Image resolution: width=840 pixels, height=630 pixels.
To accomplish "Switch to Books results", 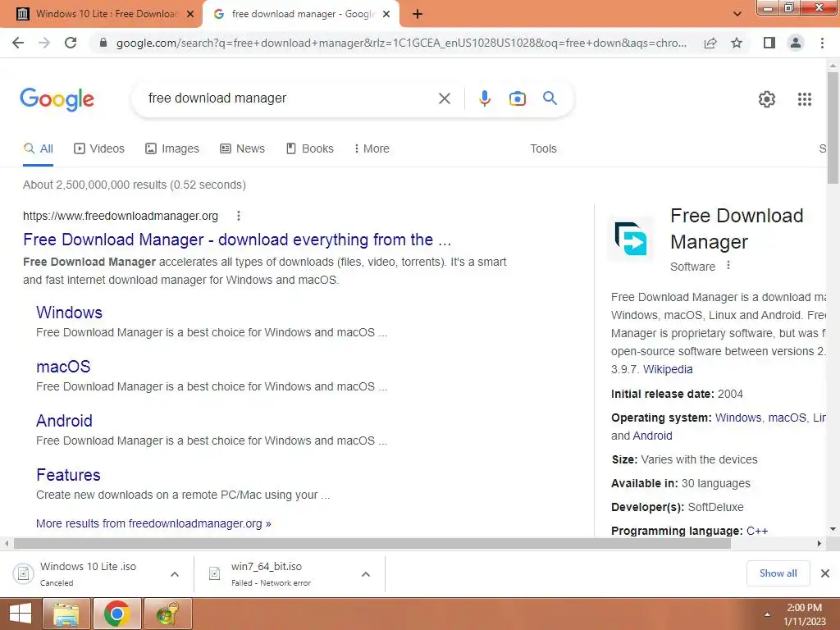I will 310,148.
